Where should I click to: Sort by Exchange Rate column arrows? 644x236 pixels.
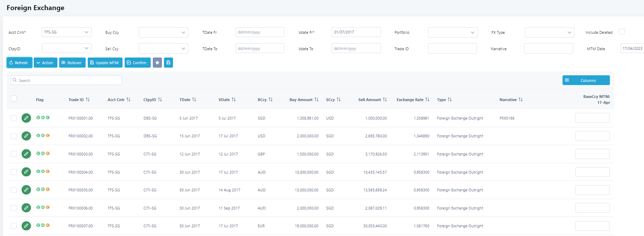[427, 100]
